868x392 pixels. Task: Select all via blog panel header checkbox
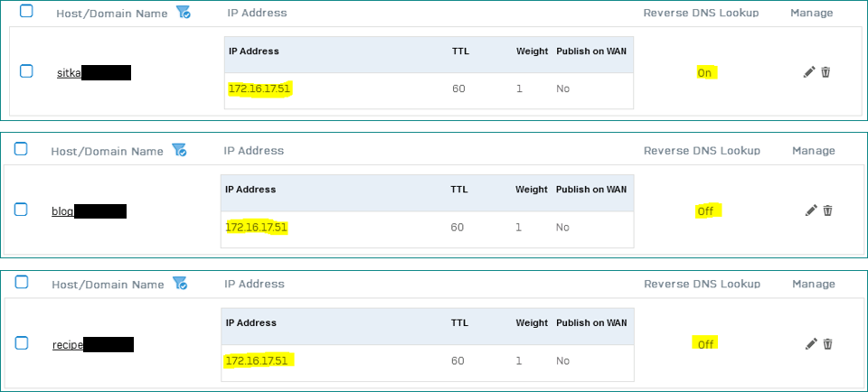pyautogui.click(x=21, y=148)
